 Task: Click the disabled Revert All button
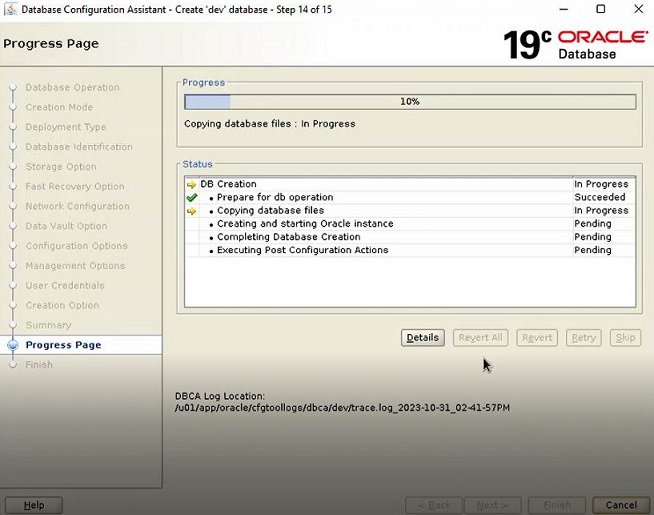[x=480, y=337]
